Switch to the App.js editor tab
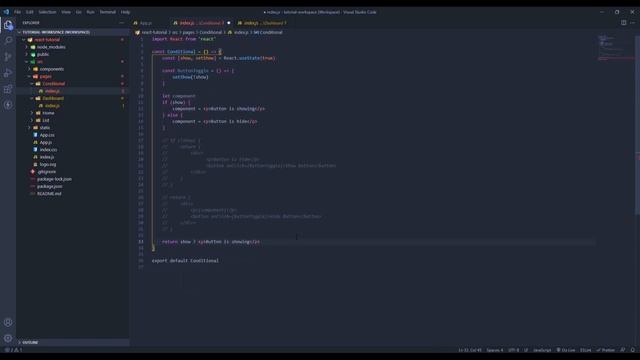The height and width of the screenshot is (360, 640). [146, 23]
